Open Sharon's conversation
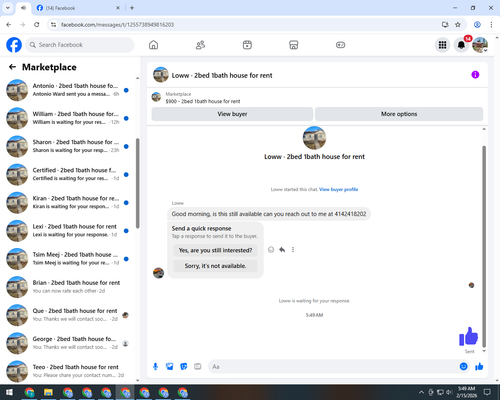The image size is (500, 400). 68,146
